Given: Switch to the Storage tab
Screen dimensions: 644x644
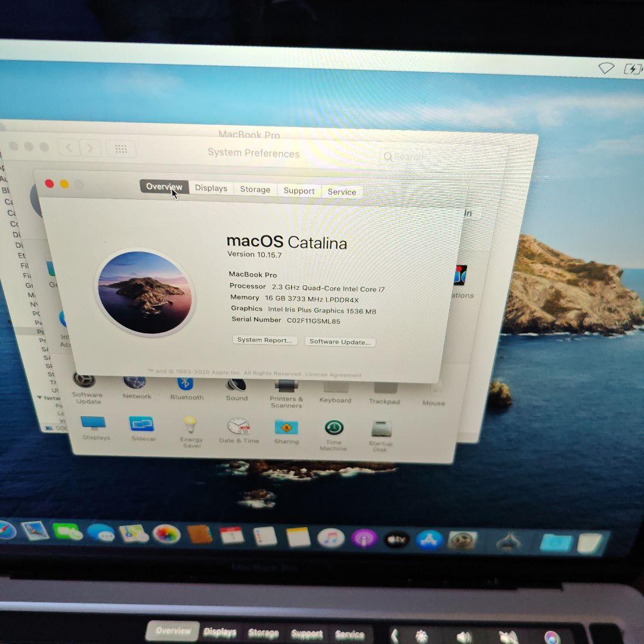Looking at the screenshot, I should tap(255, 189).
